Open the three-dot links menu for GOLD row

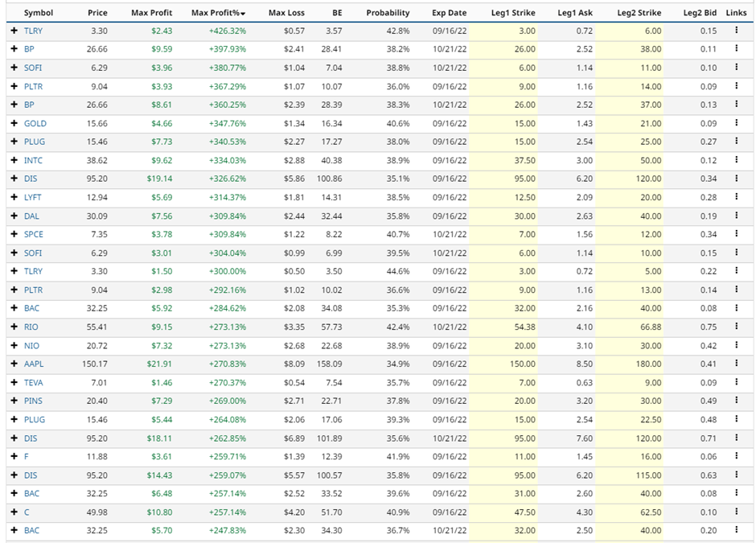point(736,122)
